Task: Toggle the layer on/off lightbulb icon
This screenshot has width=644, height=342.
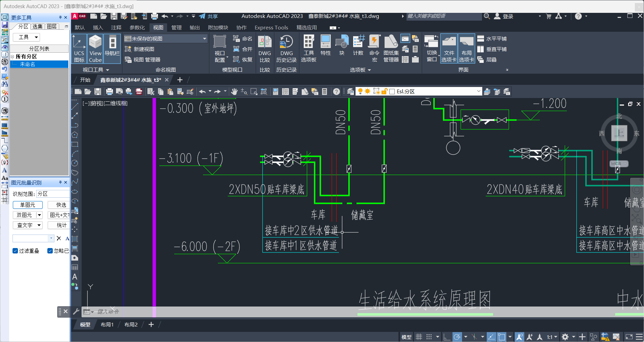Action: click(x=361, y=92)
